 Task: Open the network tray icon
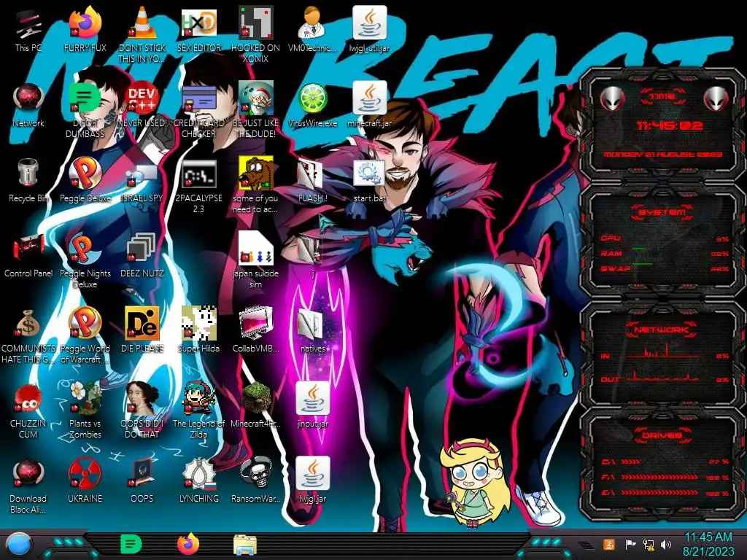[648, 544]
